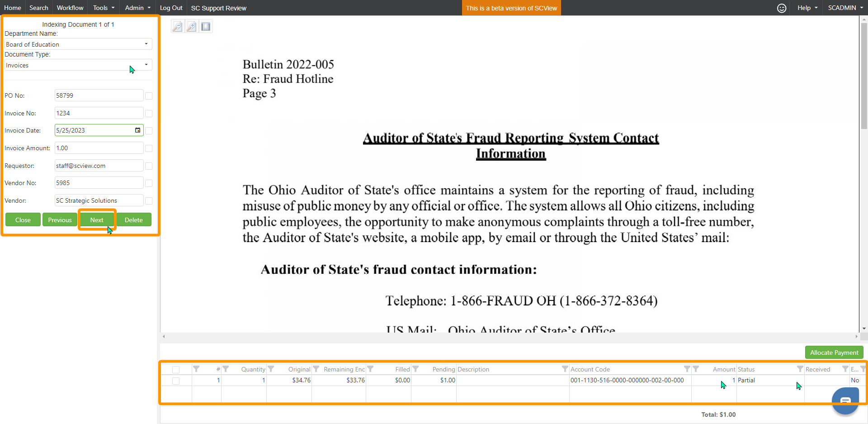Open filter icon after Remaining Enc header

370,369
